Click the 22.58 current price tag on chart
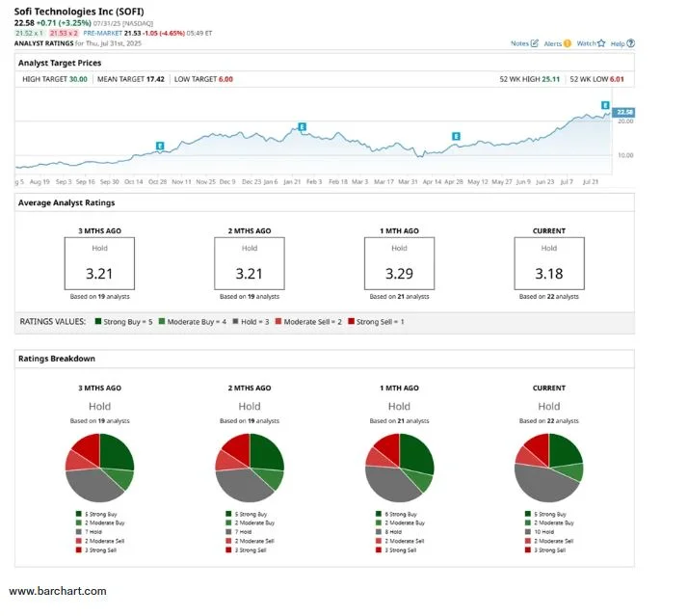 pyautogui.click(x=624, y=113)
